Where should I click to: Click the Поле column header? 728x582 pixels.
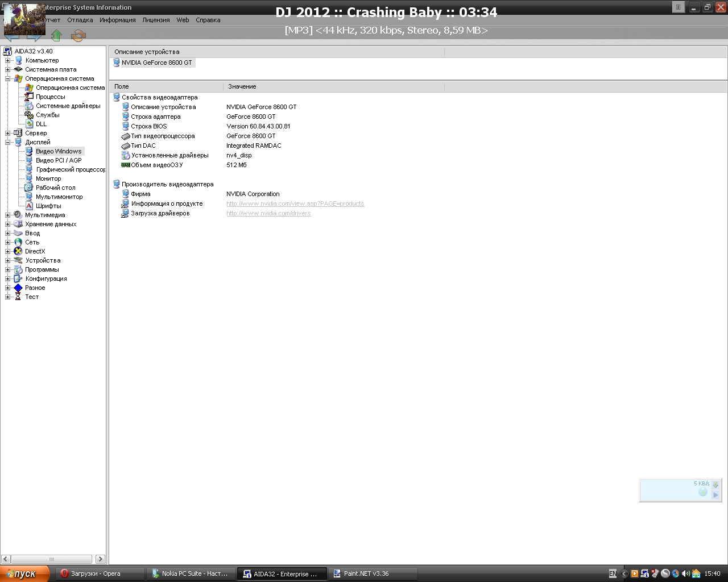coord(166,86)
